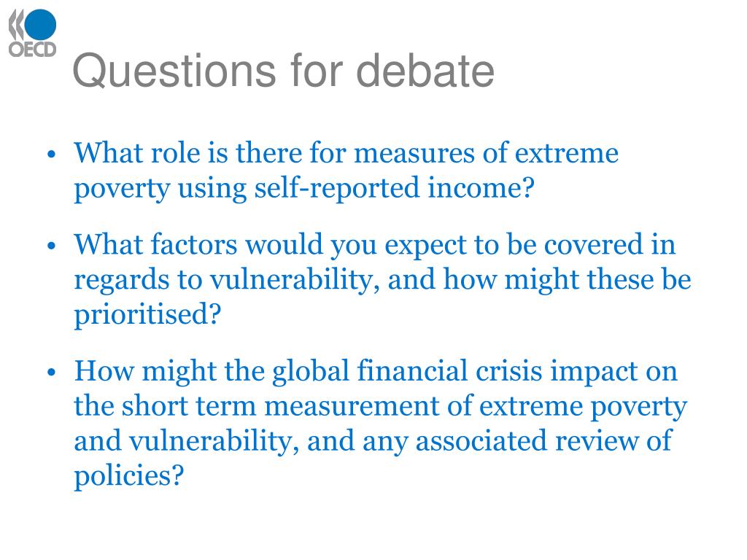
Task: Click the text 'self-reported income?'
Action: 395,188
